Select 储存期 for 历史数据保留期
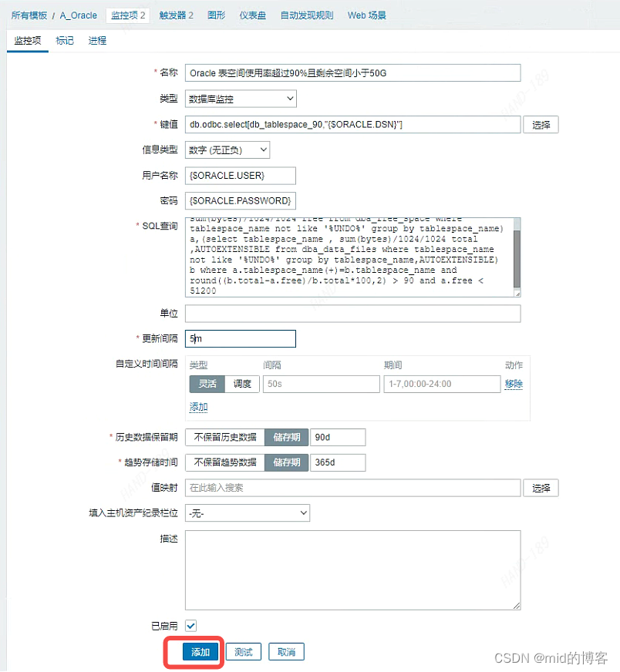This screenshot has width=620, height=672. (286, 437)
